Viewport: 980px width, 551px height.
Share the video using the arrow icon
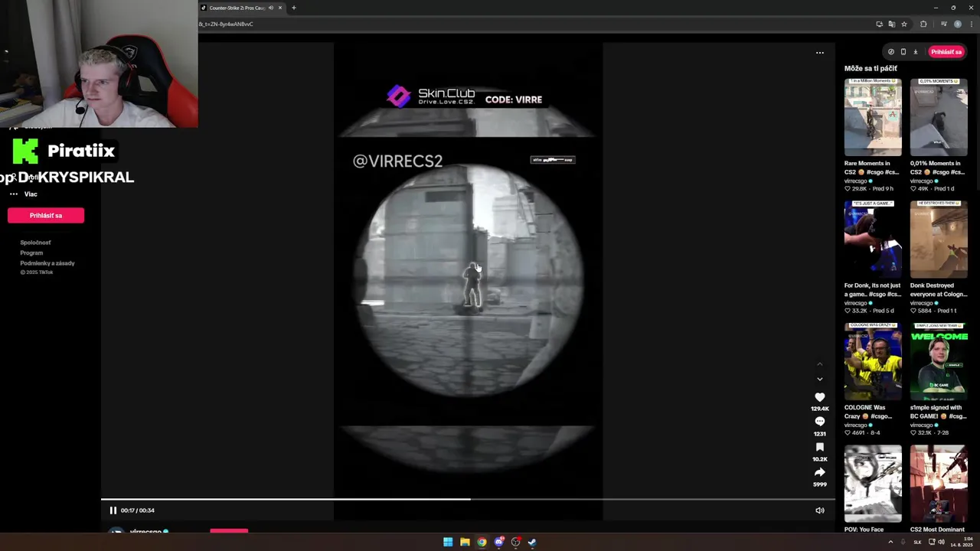coord(819,472)
